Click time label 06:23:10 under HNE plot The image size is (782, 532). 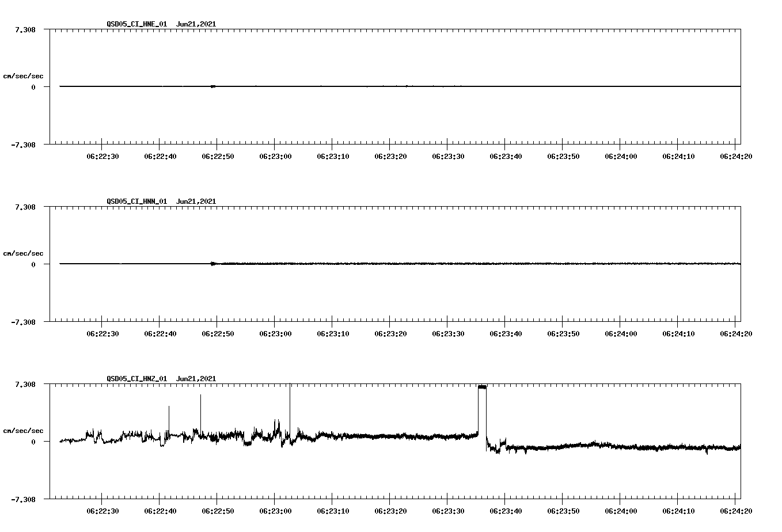tap(333, 156)
